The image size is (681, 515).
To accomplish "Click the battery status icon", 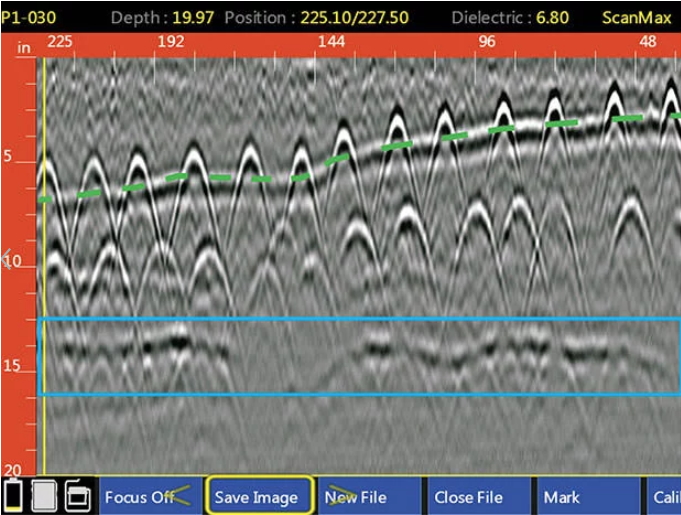I will tap(13, 495).
